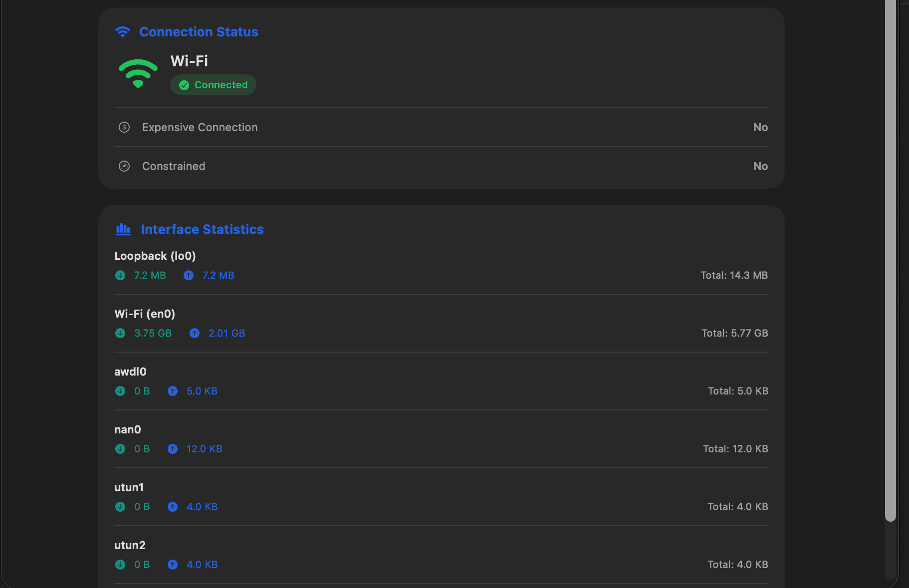Click the Interface Statistics heading
This screenshot has height=588, width=909.
pos(202,229)
